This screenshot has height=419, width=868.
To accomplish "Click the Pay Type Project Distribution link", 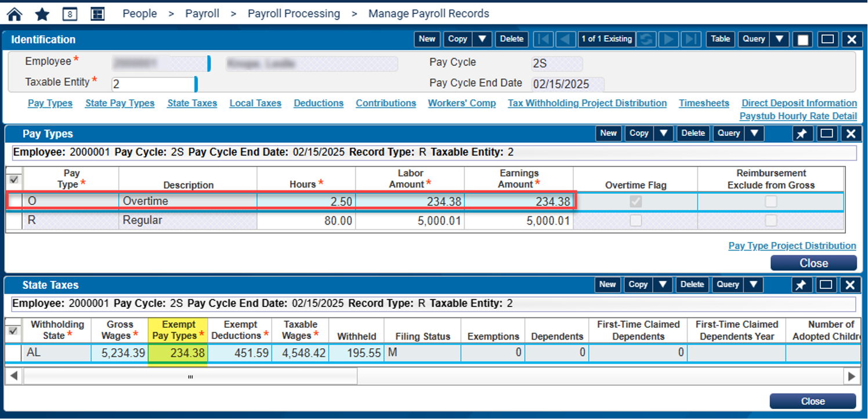I will point(791,245).
